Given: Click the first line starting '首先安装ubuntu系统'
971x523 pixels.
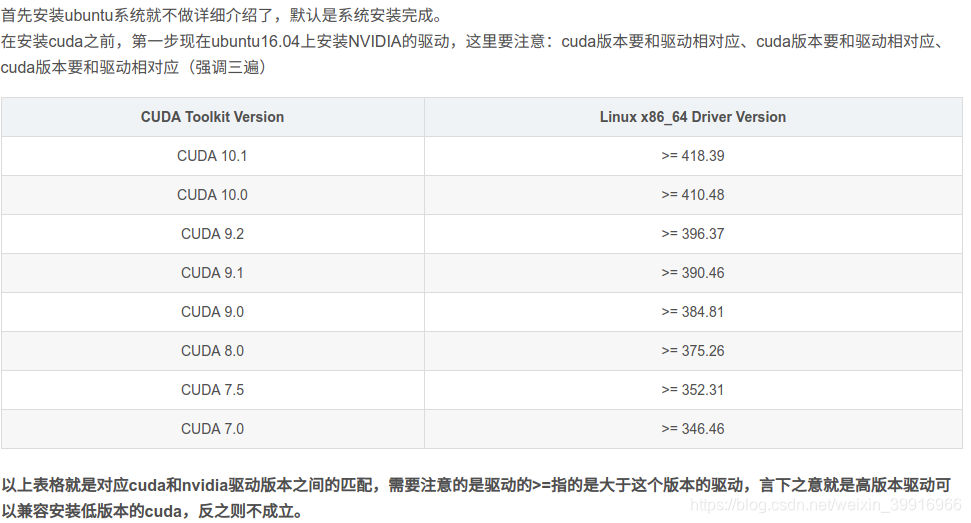Looking at the screenshot, I should point(223,15).
